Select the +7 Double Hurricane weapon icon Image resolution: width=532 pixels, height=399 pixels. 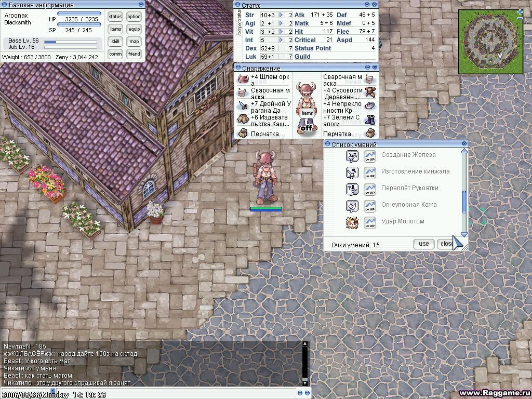[x=243, y=106]
